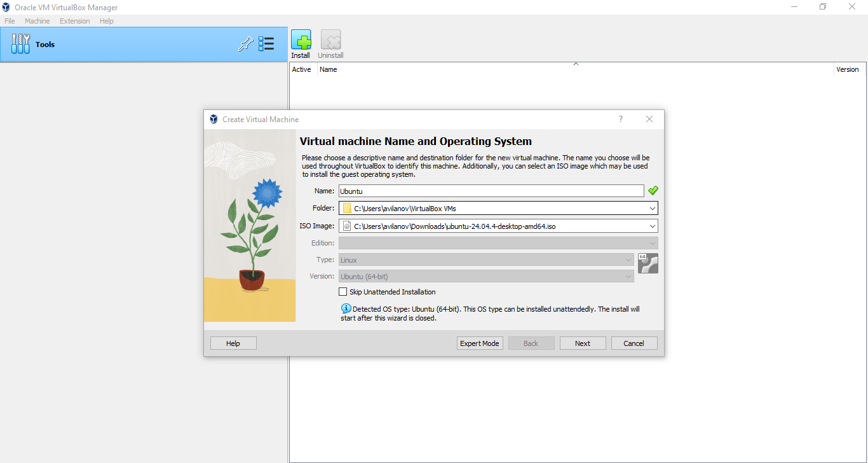Screen dimensions: 868x463
Task: Click the heading 'Virtual machine Name and Operating System'
Action: [416, 141]
